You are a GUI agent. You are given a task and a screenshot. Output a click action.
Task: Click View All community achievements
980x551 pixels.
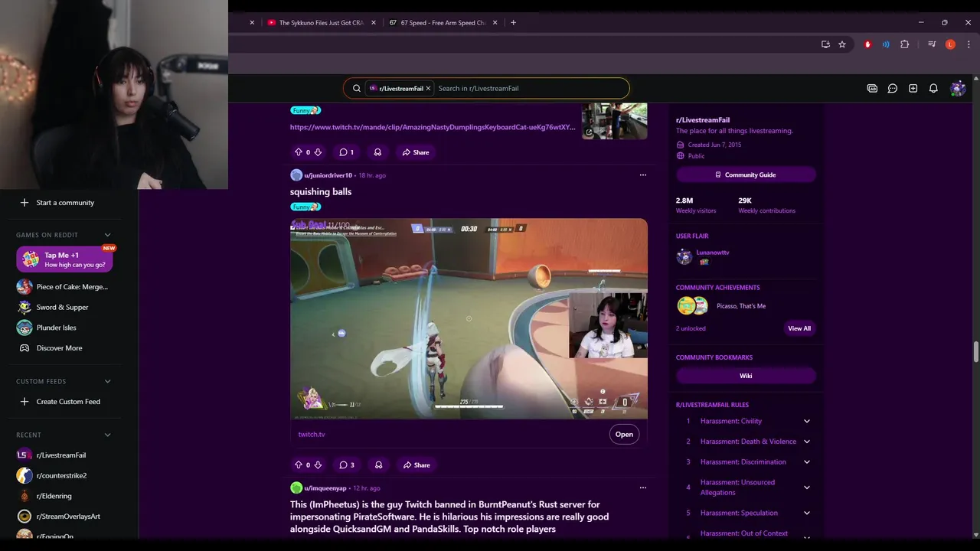point(799,328)
